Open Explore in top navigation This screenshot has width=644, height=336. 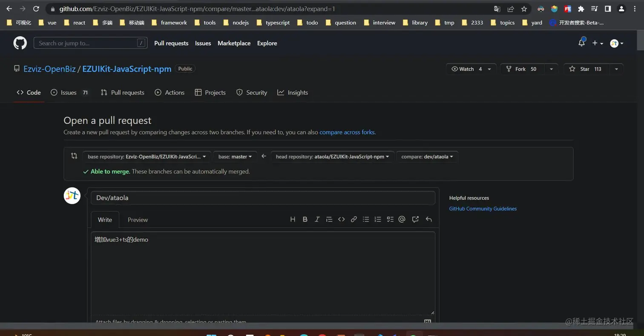pyautogui.click(x=267, y=43)
